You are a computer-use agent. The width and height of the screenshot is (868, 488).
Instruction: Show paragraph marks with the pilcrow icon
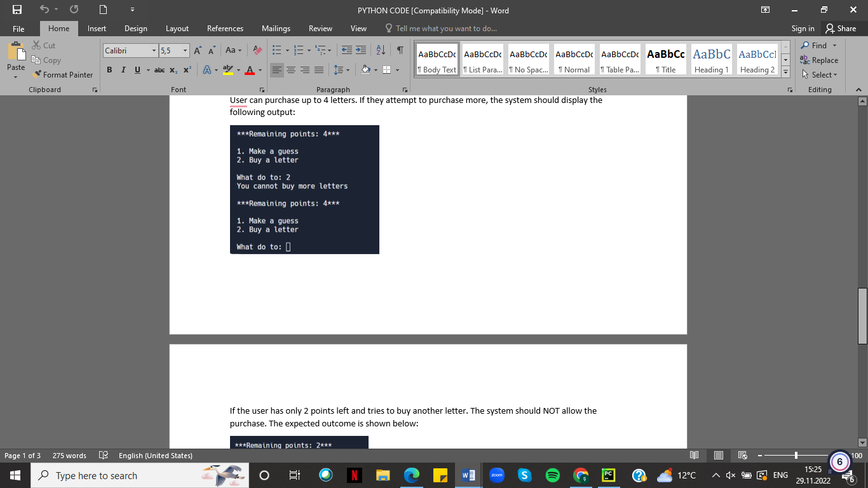pos(399,48)
